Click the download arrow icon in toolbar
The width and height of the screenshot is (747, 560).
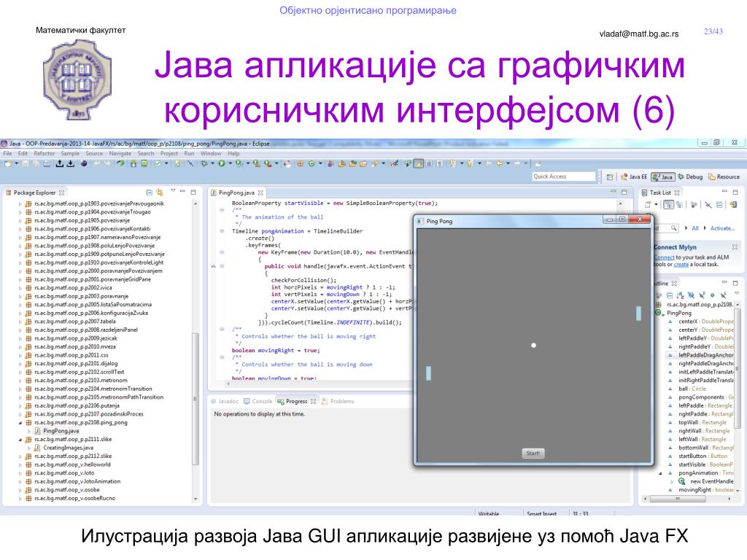tap(71, 164)
